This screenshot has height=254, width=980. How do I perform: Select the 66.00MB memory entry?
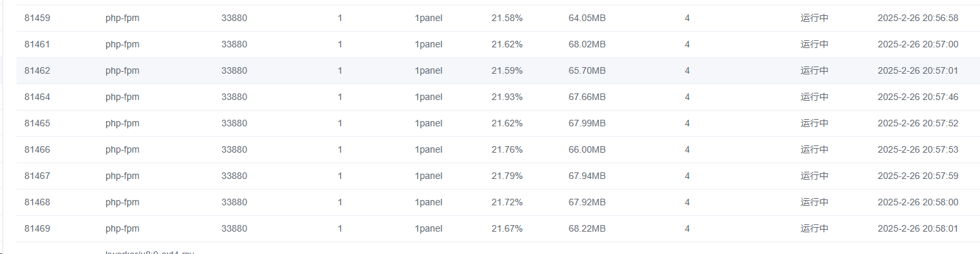point(587,149)
